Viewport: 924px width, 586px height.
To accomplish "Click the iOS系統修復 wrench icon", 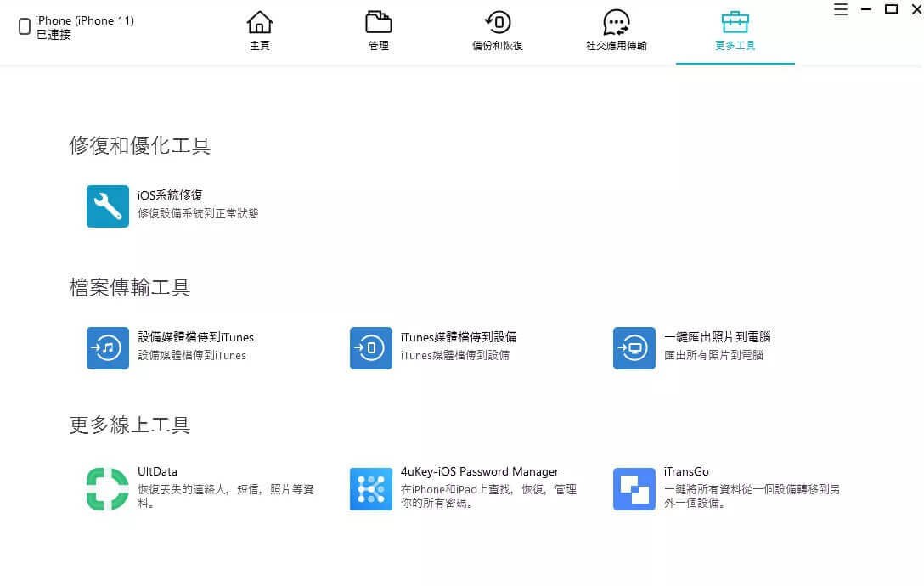I will point(108,206).
